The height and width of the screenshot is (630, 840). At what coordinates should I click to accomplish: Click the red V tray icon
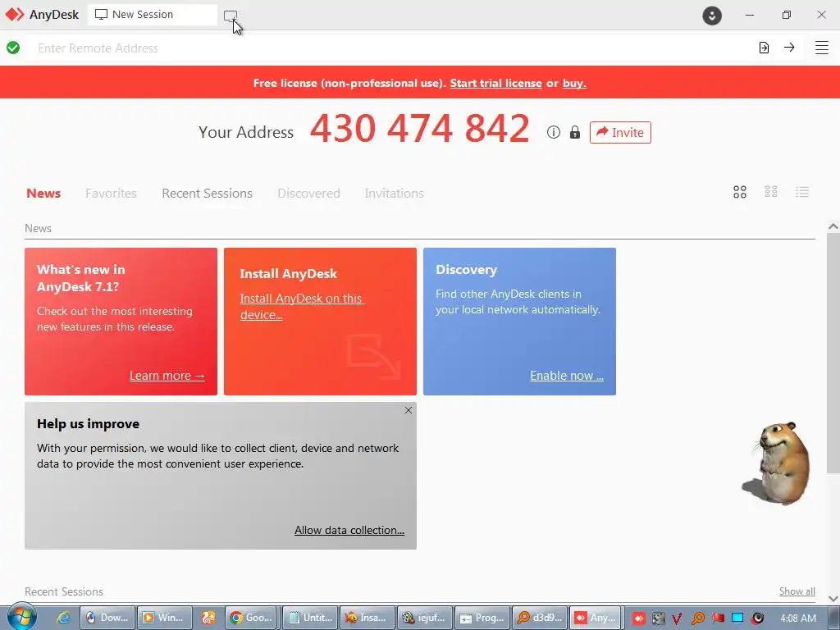[677, 619]
